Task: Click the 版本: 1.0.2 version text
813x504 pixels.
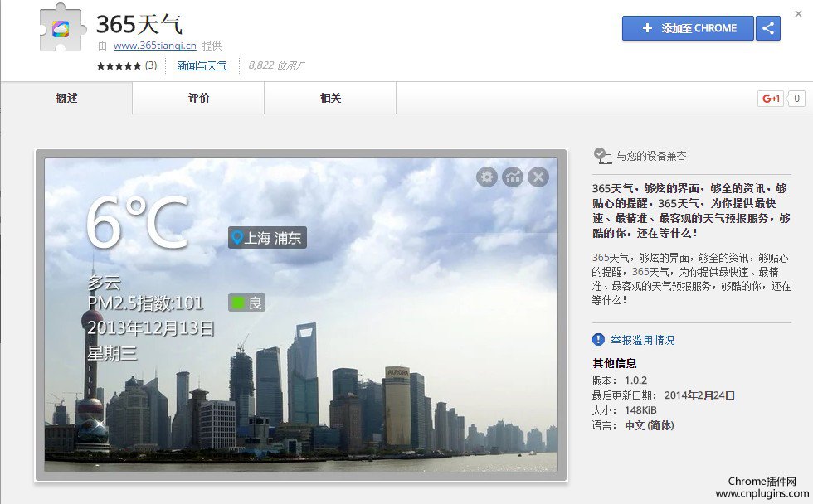Action: (x=620, y=380)
